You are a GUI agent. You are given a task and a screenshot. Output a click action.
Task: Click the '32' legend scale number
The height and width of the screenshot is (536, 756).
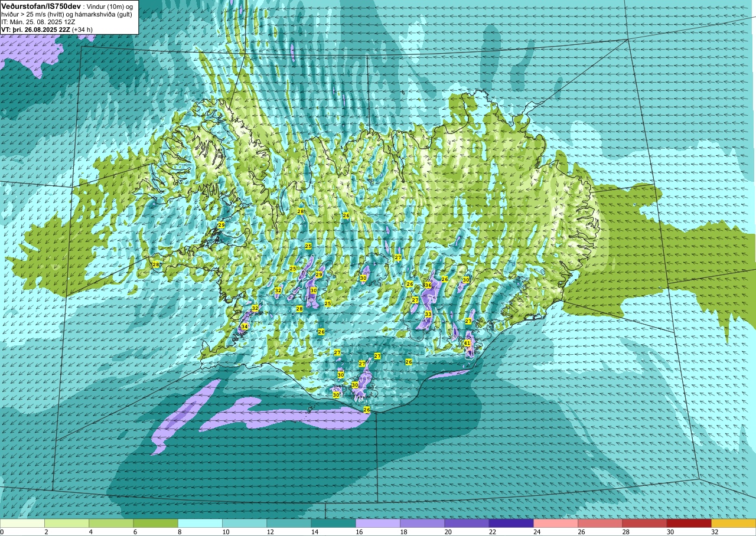pos(715,532)
